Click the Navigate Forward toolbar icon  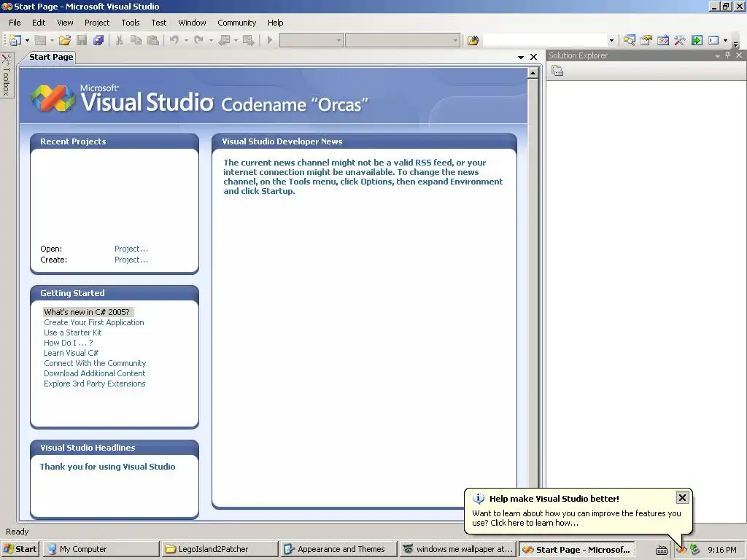click(x=248, y=40)
